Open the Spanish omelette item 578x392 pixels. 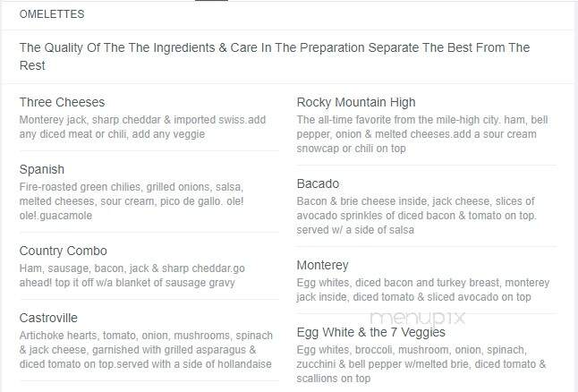pos(42,169)
